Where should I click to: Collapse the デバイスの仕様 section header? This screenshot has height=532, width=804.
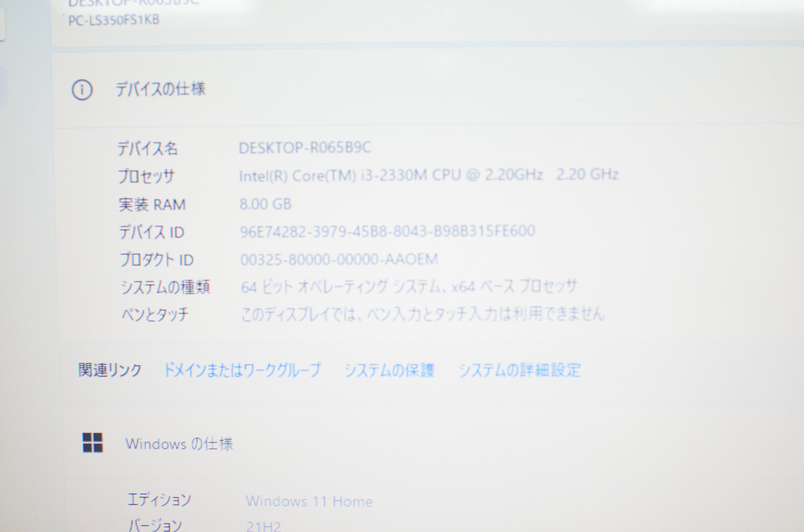tap(161, 89)
